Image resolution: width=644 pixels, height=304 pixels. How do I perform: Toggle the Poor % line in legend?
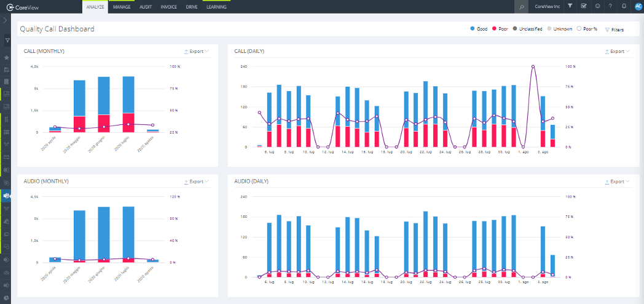click(x=587, y=29)
